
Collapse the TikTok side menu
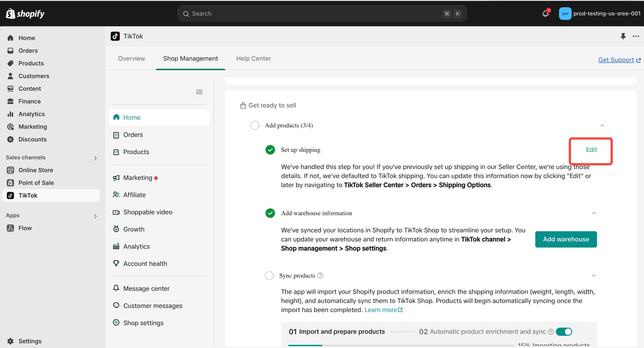click(x=199, y=92)
